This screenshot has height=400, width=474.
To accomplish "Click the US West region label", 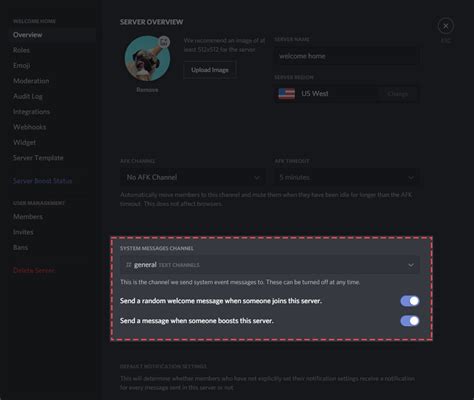I will point(315,94).
